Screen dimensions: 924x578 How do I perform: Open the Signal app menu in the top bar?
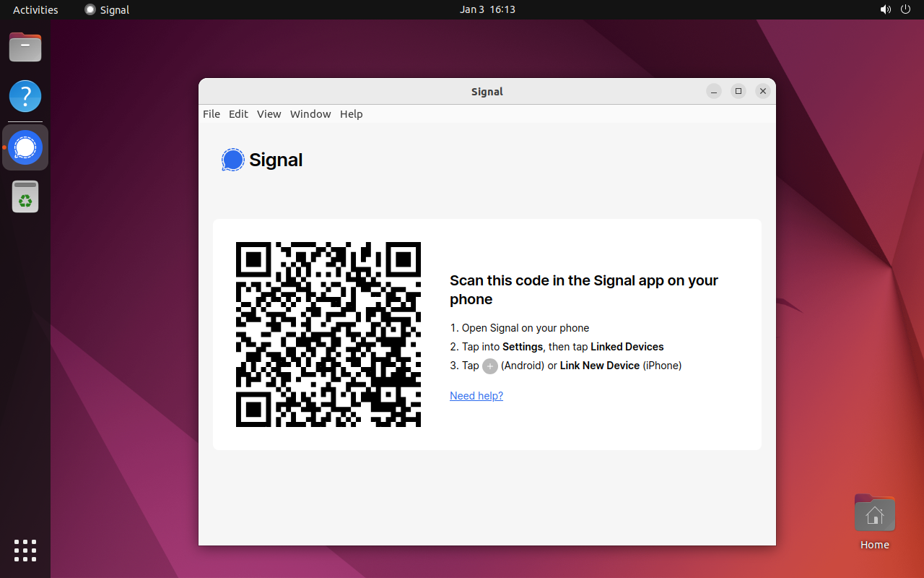tap(107, 9)
